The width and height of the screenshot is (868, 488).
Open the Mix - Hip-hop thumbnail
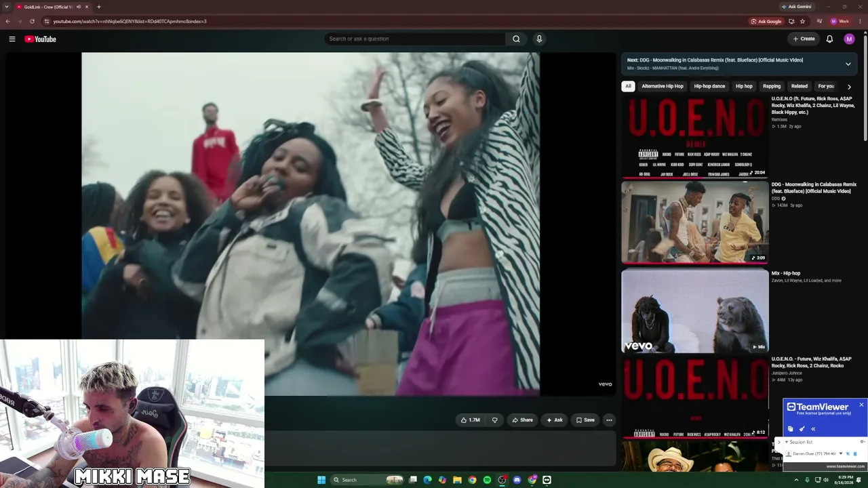point(695,311)
